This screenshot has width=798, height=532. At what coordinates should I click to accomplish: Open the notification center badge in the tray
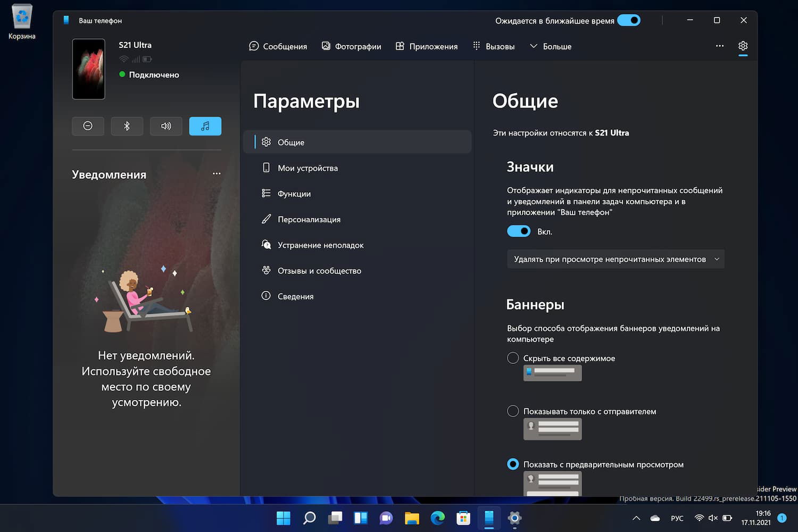[782, 518]
